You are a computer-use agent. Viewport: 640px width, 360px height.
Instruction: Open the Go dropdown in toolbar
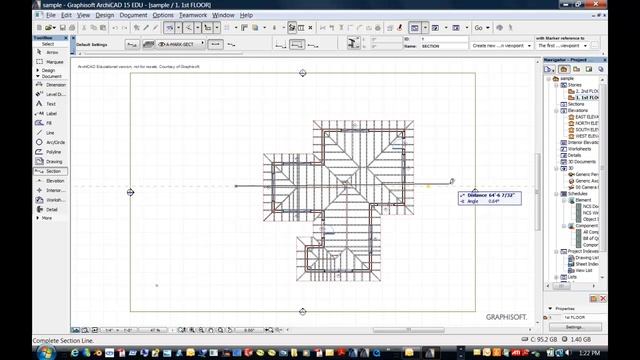(x=482, y=28)
